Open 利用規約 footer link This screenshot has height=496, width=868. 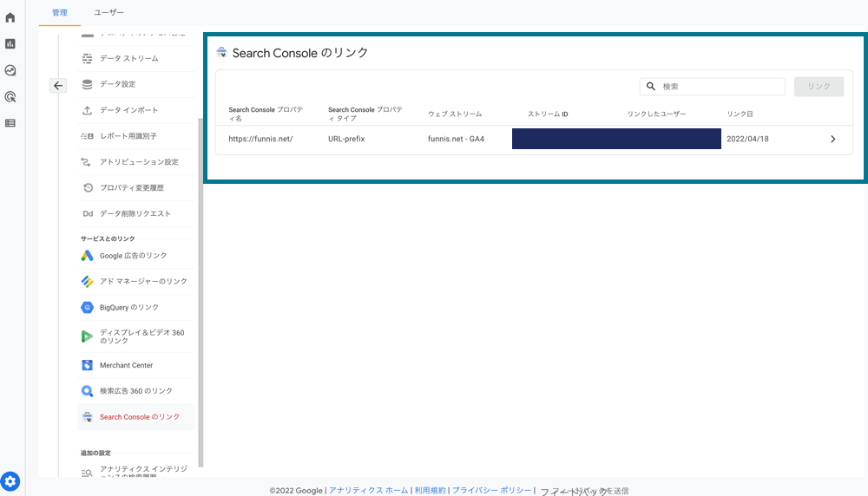pos(431,491)
